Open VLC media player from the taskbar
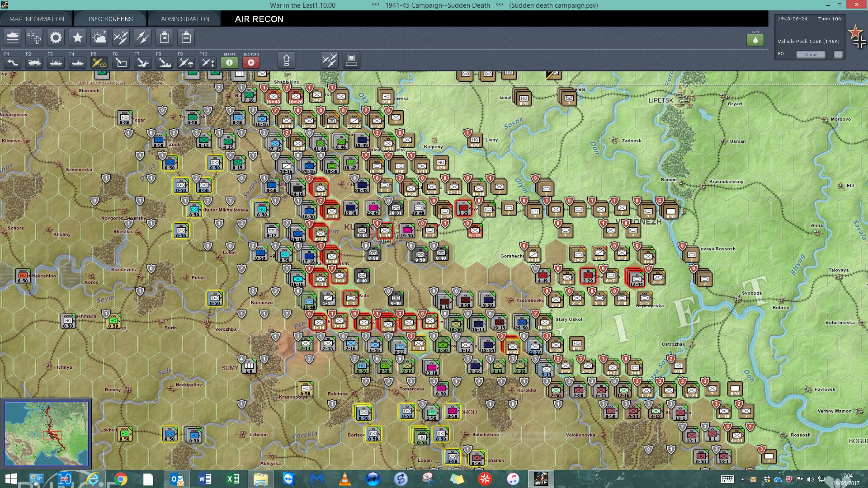Image resolution: width=868 pixels, height=488 pixels. 344,479
